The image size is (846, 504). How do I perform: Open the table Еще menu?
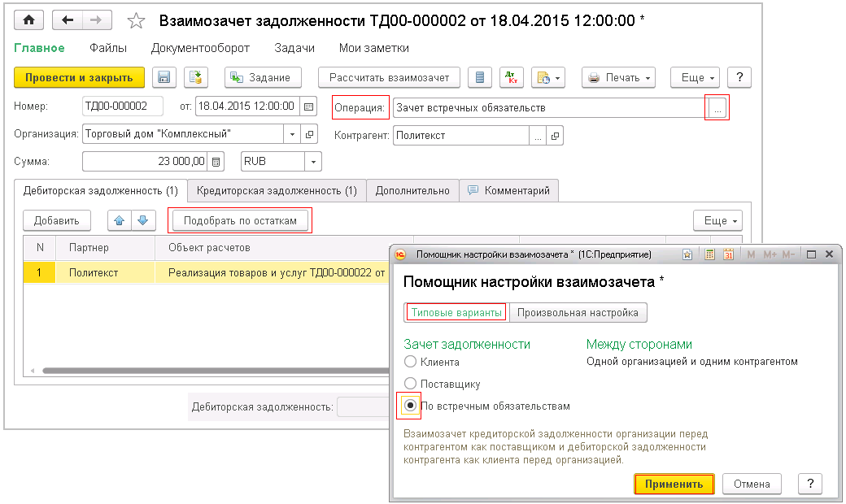pyautogui.click(x=717, y=220)
